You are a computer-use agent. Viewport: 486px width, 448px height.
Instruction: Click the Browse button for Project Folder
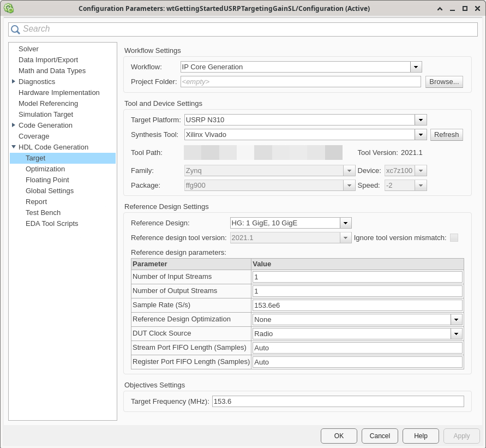point(444,81)
